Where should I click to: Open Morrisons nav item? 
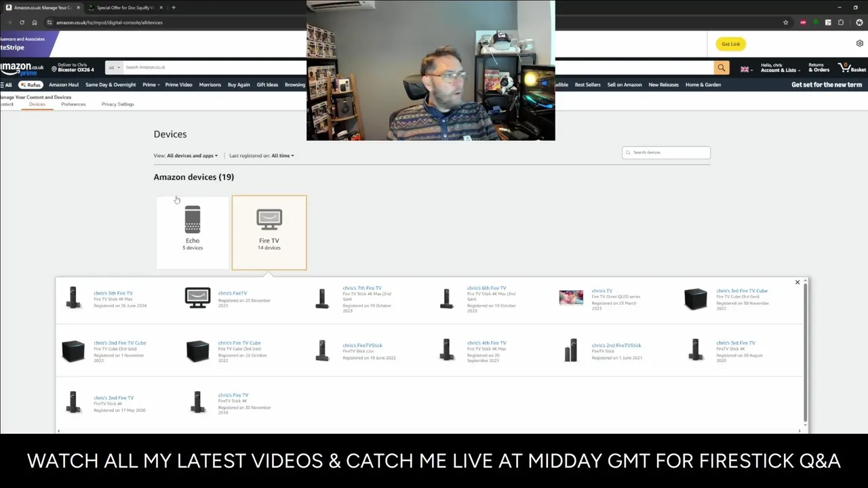210,85
